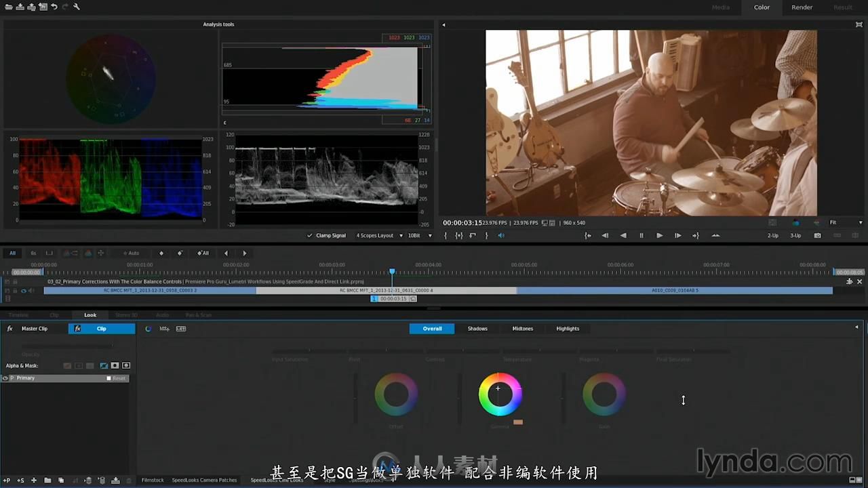Click the Gain color wheel
This screenshot has height=488, width=868.
(604, 394)
